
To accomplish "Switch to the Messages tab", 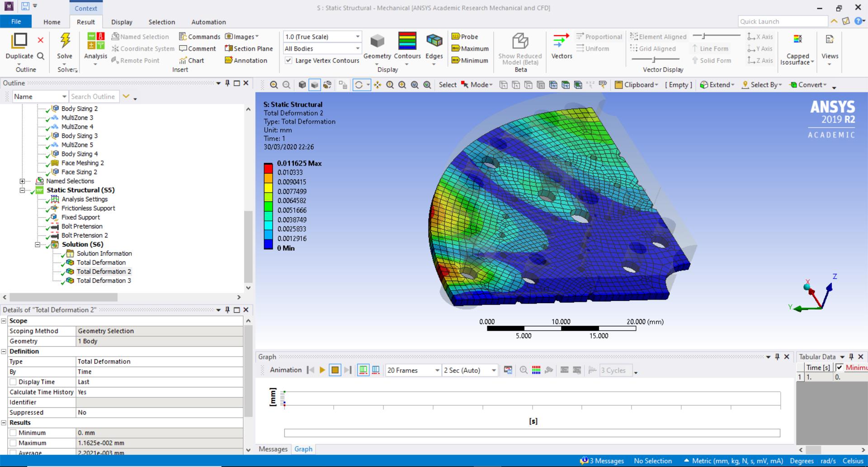I will pos(273,449).
